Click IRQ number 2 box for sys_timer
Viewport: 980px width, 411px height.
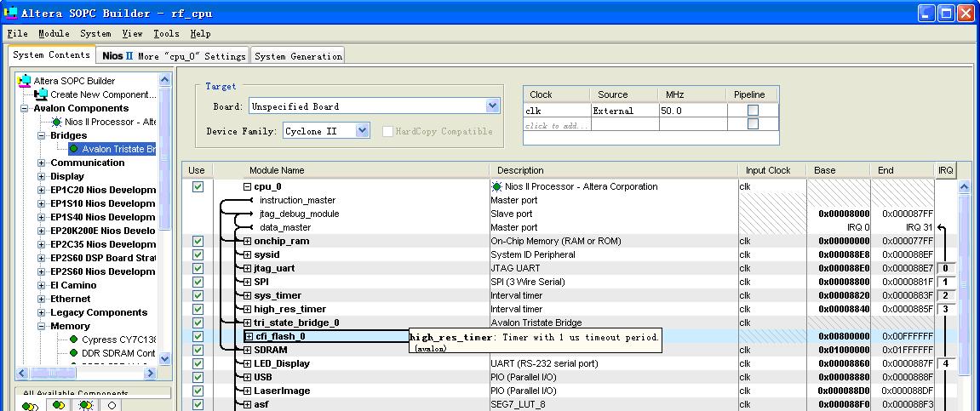(946, 295)
